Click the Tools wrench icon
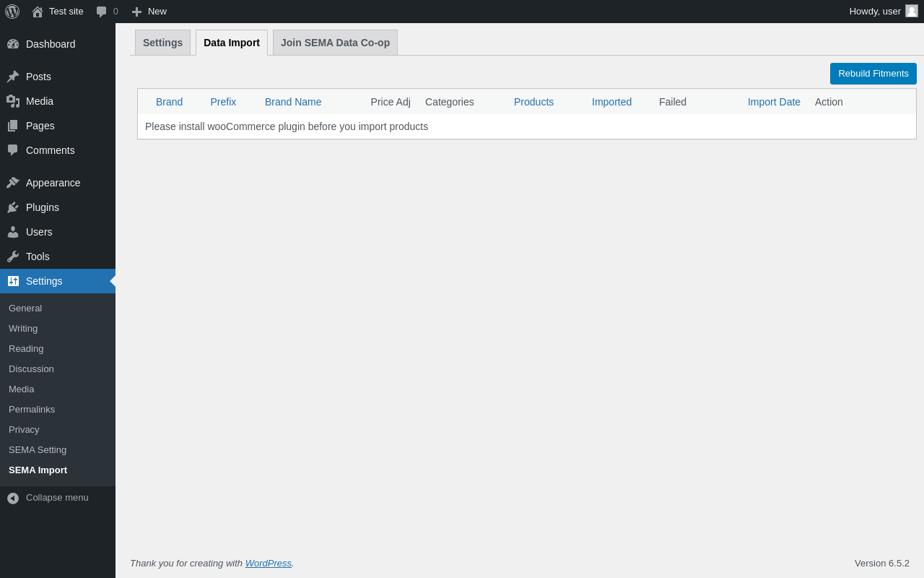Viewport: 924px width, 578px height. tap(13, 256)
